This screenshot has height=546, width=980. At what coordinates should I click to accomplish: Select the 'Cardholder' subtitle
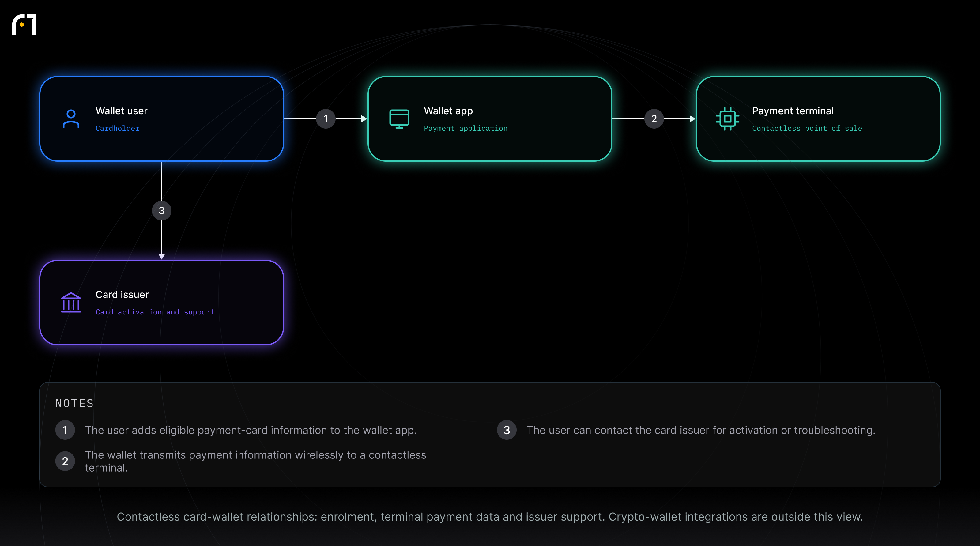[x=118, y=128]
